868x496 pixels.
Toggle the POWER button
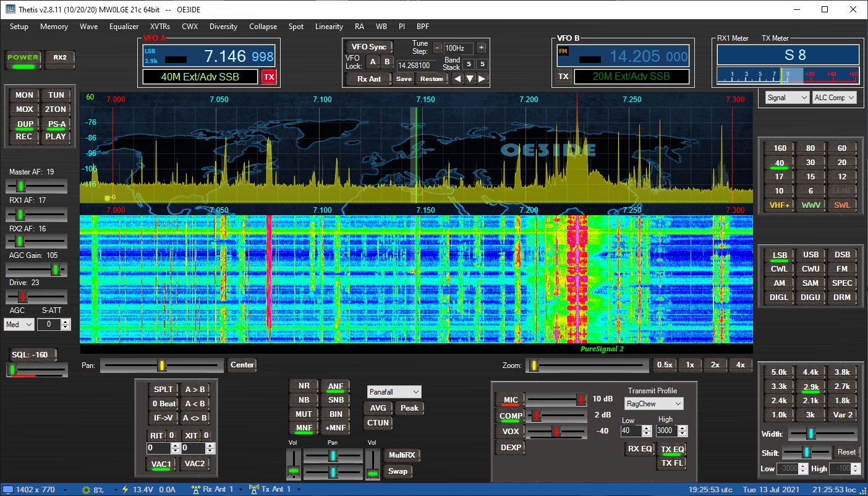pyautogui.click(x=23, y=58)
